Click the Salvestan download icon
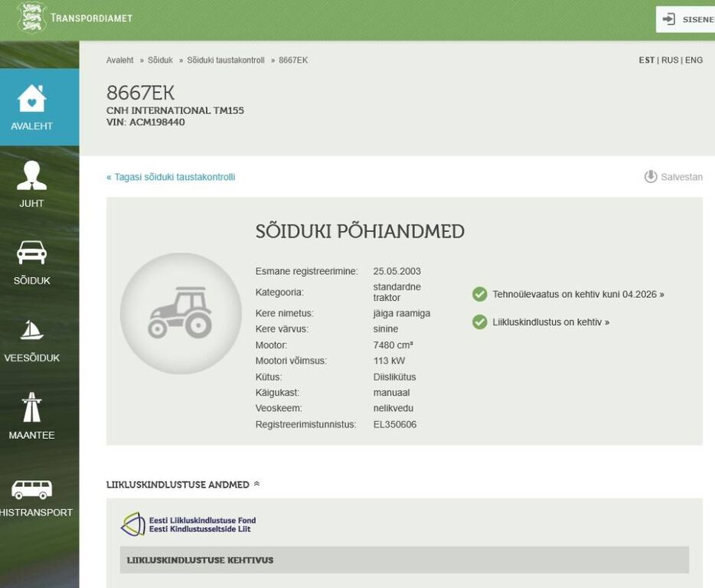This screenshot has width=715, height=588. pos(650,177)
